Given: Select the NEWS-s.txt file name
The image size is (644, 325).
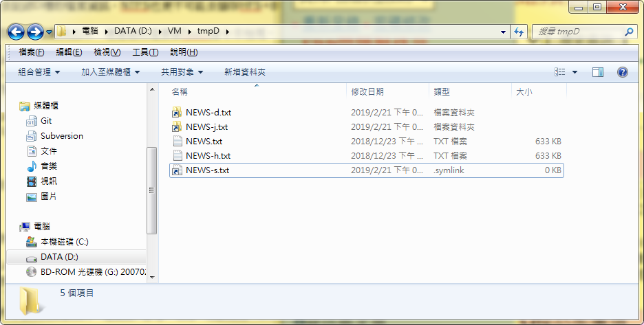Looking at the screenshot, I should 207,170.
